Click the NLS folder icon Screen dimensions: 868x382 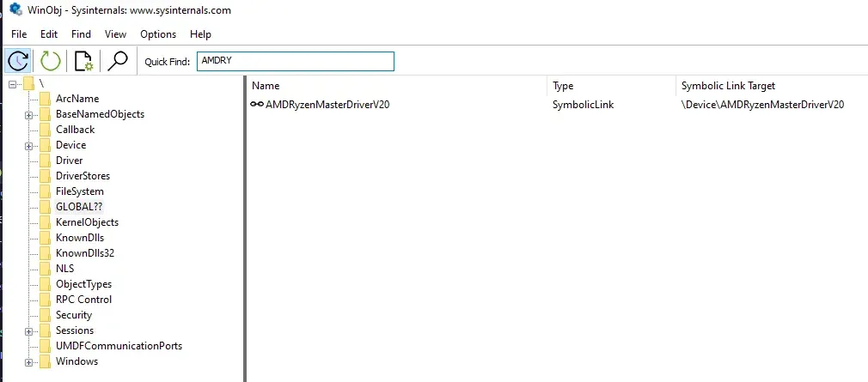point(46,270)
